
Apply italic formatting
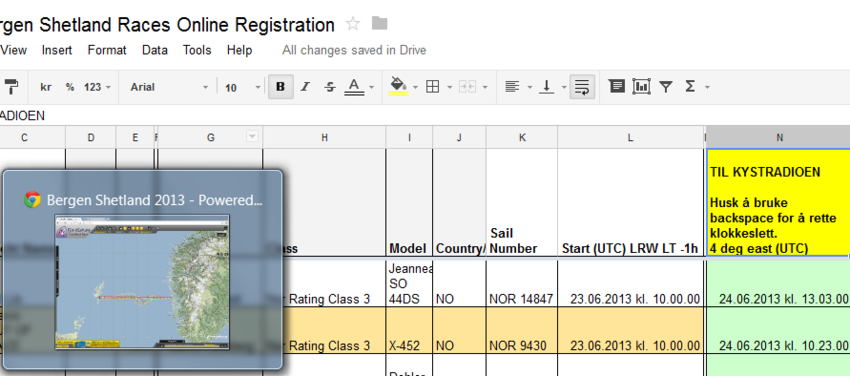click(305, 87)
